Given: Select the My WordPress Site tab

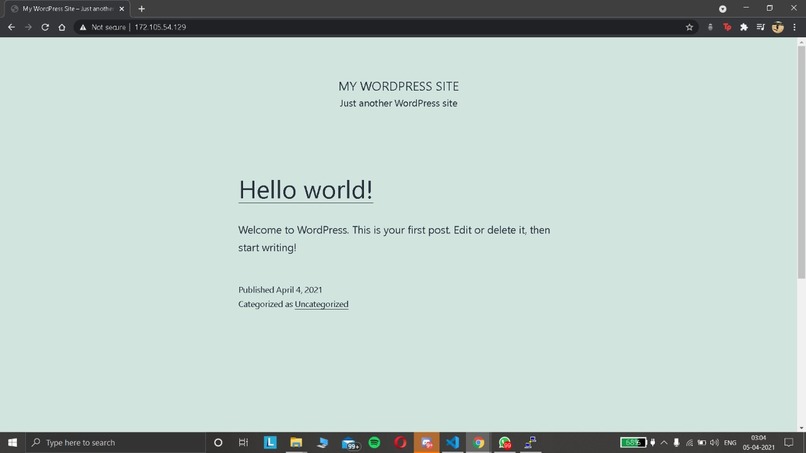Looking at the screenshot, I should click(x=67, y=9).
